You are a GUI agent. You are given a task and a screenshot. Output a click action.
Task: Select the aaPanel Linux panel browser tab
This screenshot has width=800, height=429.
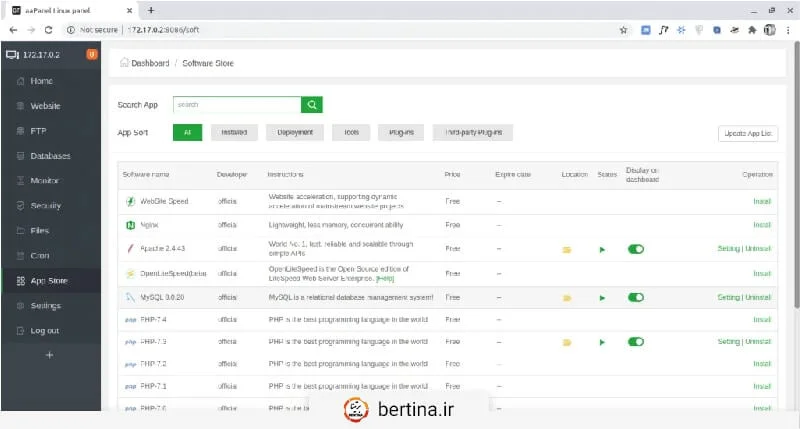[x=71, y=10]
